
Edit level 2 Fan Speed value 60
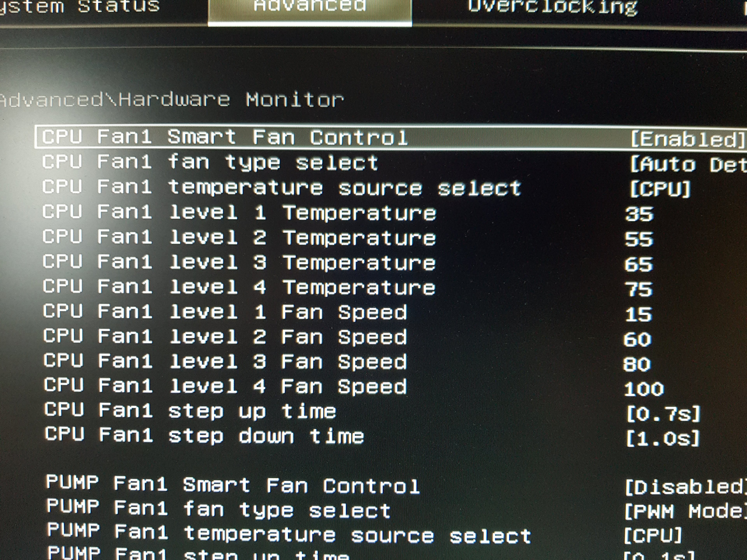(638, 339)
